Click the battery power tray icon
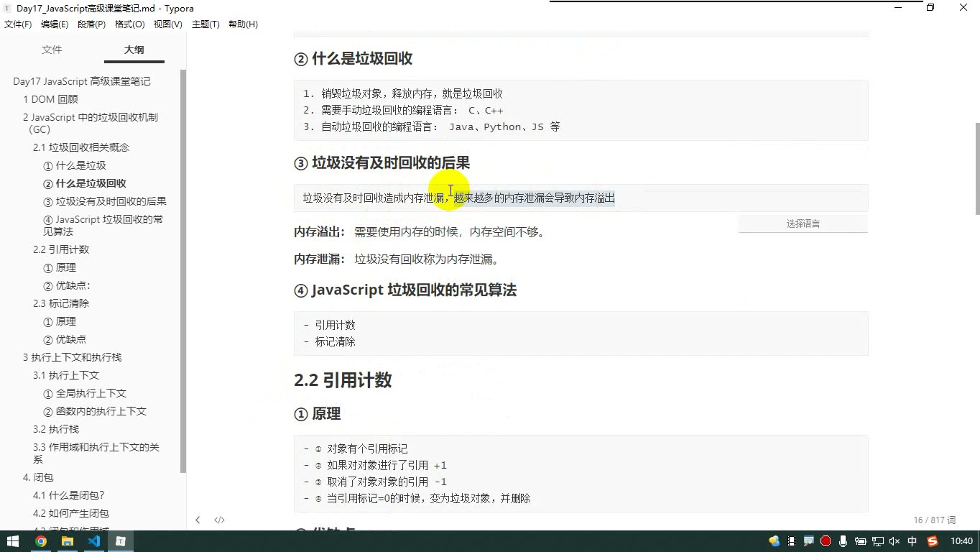Viewport: 980px width, 552px height. click(860, 541)
